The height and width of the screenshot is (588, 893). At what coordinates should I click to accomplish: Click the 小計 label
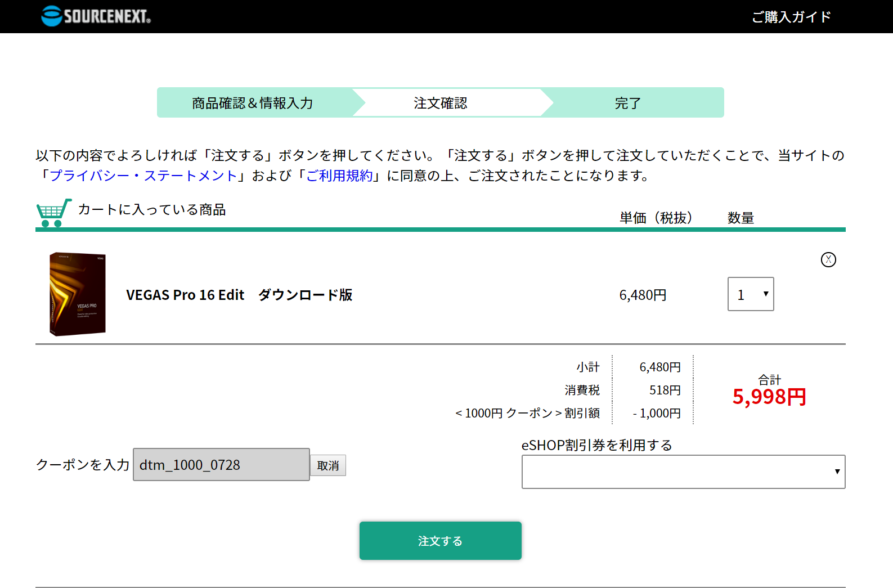click(x=588, y=367)
